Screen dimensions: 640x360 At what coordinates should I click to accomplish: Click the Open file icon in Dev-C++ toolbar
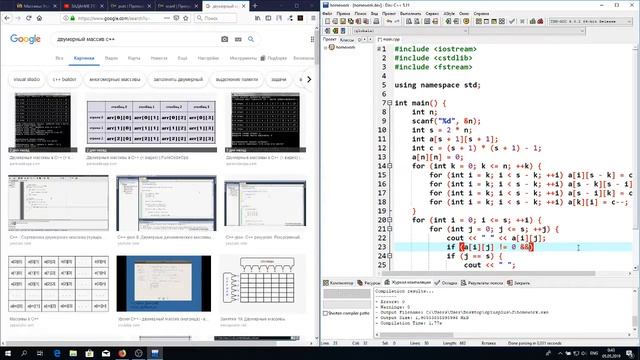[x=335, y=21]
